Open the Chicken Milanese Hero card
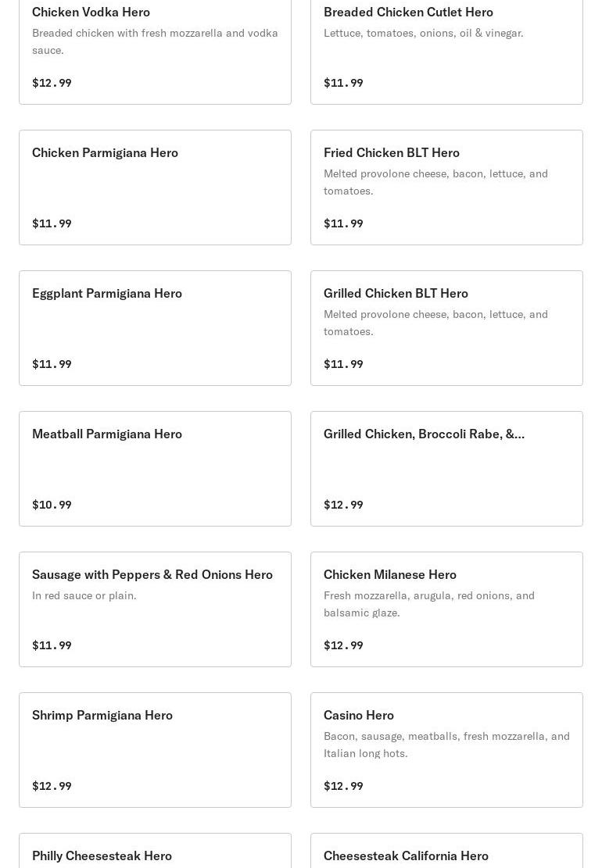The height and width of the screenshot is (868, 602). (x=446, y=609)
